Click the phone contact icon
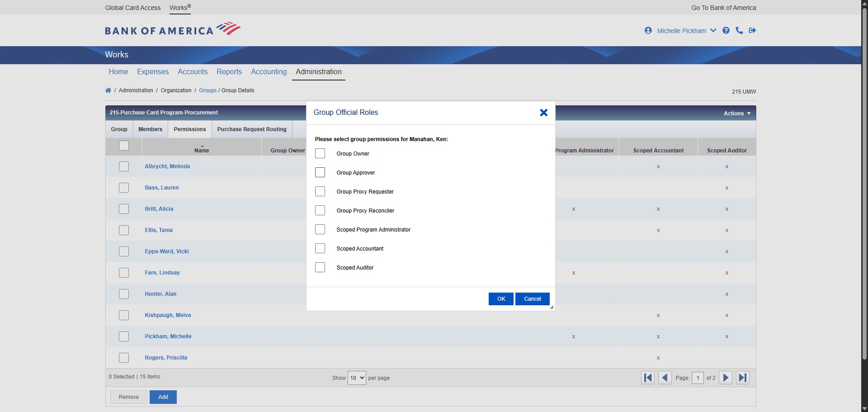This screenshot has width=868, height=412. point(739,30)
